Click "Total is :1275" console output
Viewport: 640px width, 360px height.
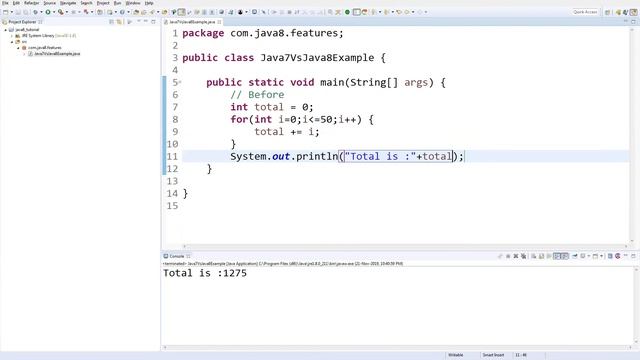click(205, 273)
